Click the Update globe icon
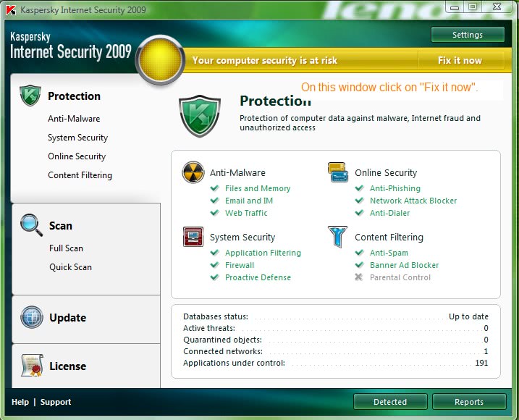 click(x=31, y=317)
